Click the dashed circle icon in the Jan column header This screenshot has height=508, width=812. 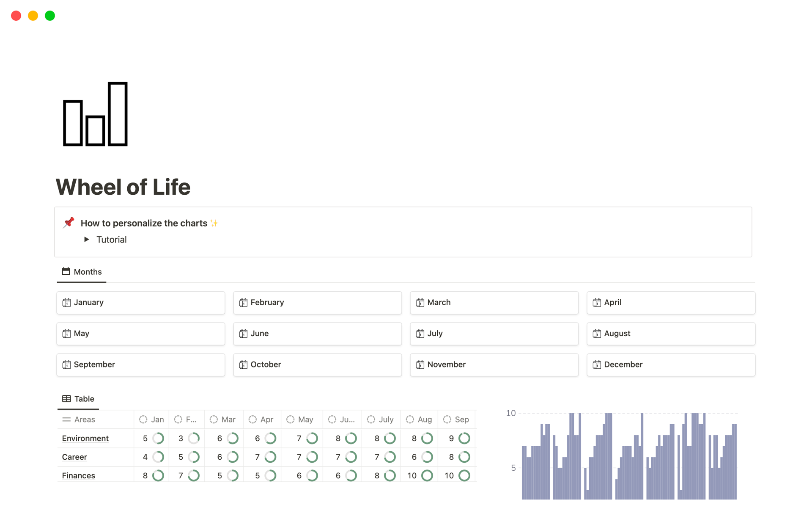(x=143, y=420)
